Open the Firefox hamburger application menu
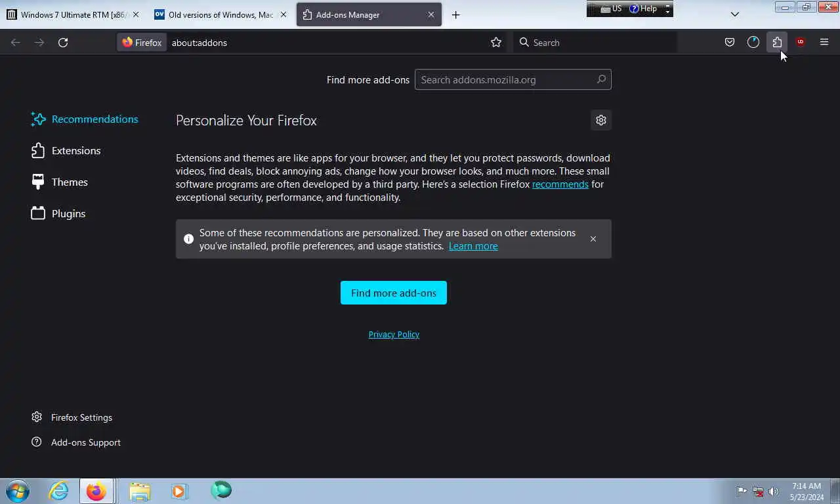The height and width of the screenshot is (504, 840). point(824,42)
